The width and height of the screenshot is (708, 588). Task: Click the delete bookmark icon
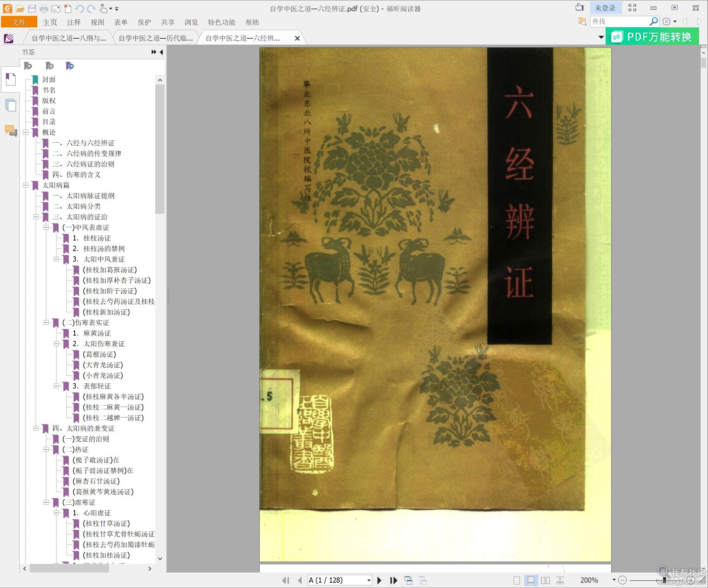[28, 66]
